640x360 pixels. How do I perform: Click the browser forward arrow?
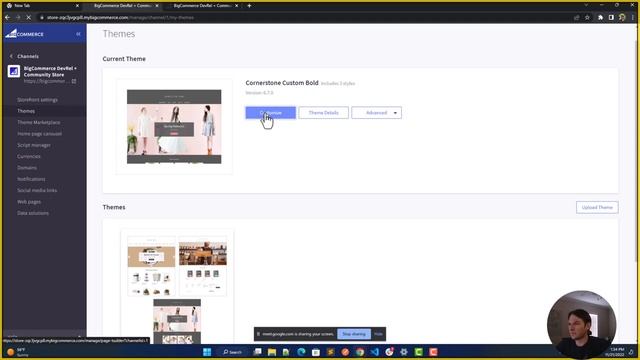(x=18, y=18)
